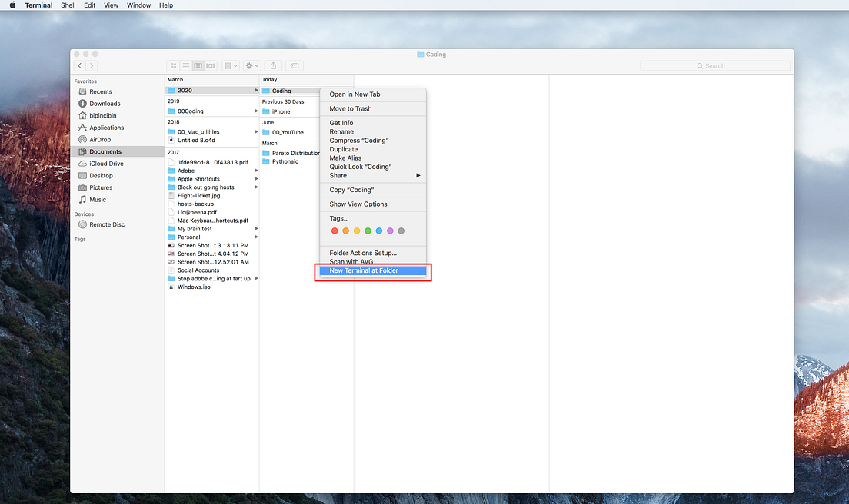
Task: Open the Apple menu
Action: point(12,5)
